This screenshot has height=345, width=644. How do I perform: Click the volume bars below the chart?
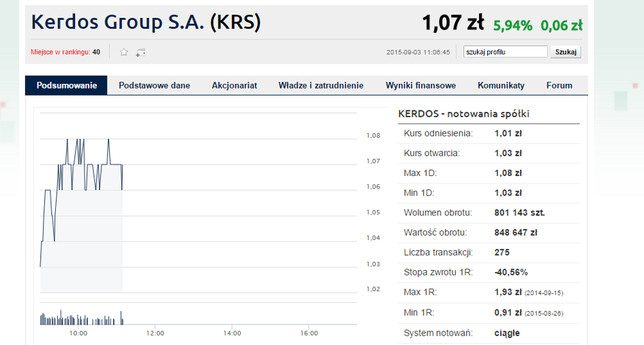point(81,318)
